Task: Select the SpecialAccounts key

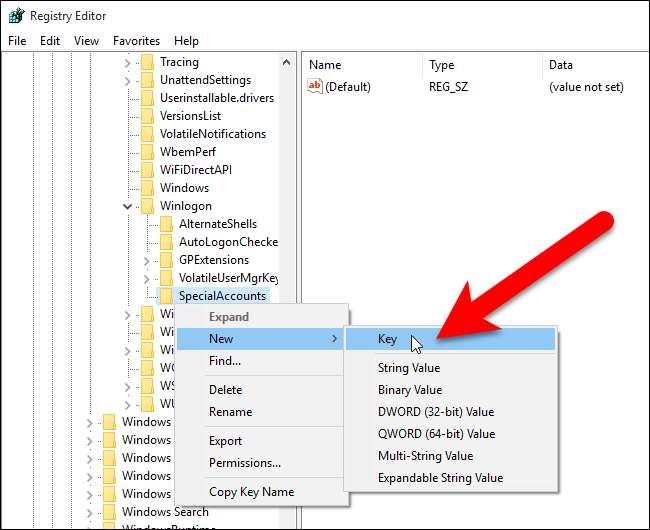Action: click(222, 296)
